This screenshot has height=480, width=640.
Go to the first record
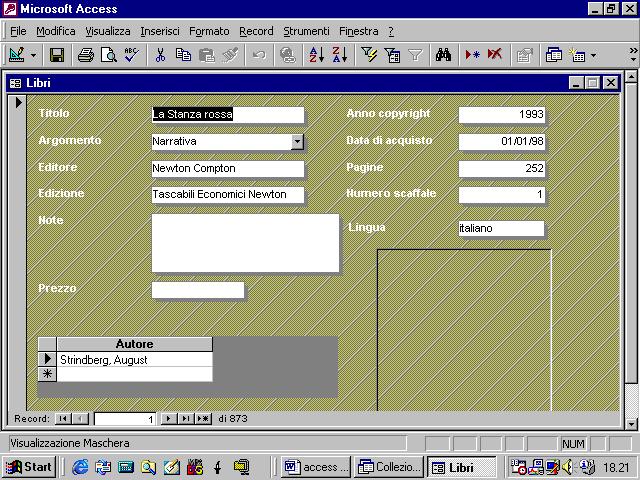point(63,419)
